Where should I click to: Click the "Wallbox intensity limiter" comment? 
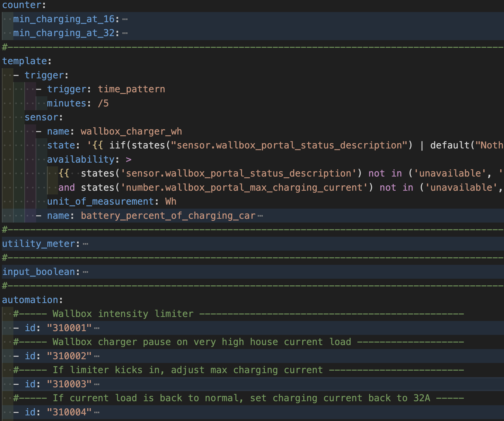click(x=123, y=314)
